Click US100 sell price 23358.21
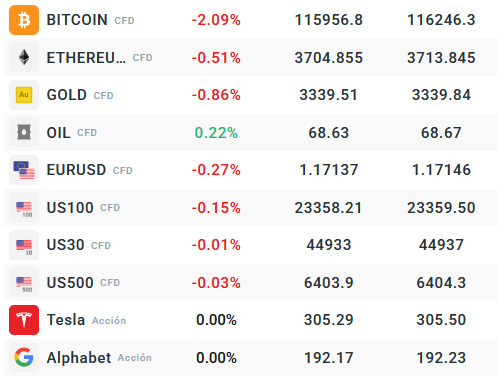This screenshot has height=377, width=500. pyautogui.click(x=328, y=208)
